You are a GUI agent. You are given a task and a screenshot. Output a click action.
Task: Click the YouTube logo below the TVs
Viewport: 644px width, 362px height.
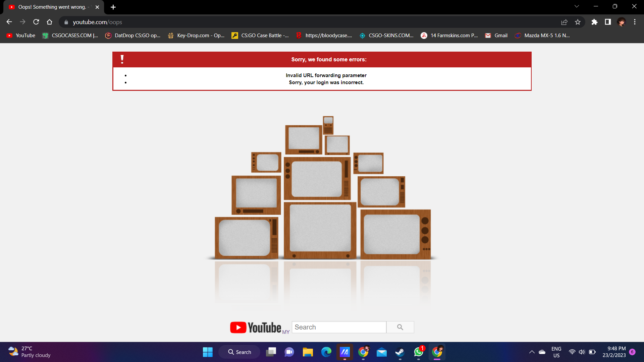[x=256, y=327]
